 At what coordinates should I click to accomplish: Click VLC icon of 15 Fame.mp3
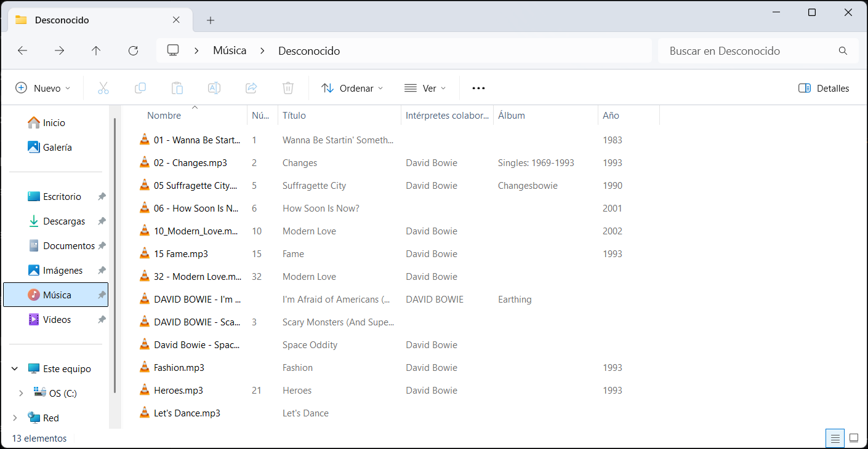[x=145, y=253]
